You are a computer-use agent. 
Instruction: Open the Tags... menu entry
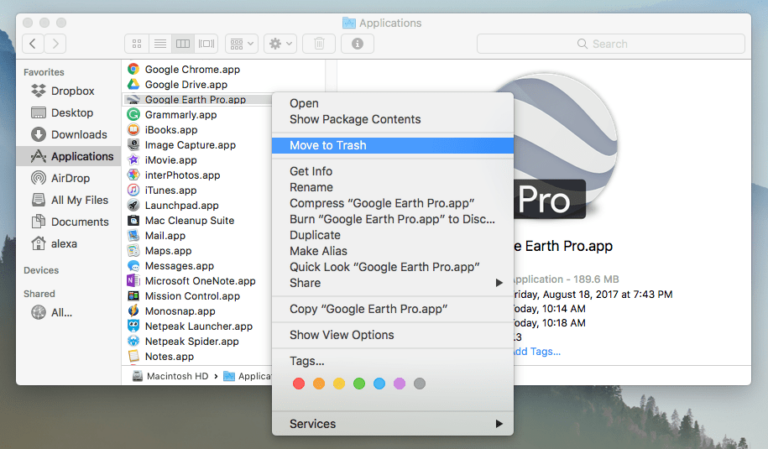point(393,361)
